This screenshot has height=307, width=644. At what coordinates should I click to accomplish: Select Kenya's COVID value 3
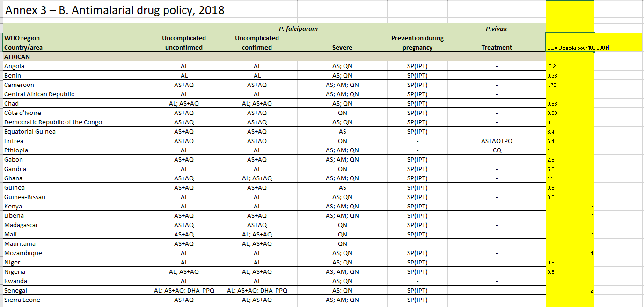pyautogui.click(x=592, y=207)
